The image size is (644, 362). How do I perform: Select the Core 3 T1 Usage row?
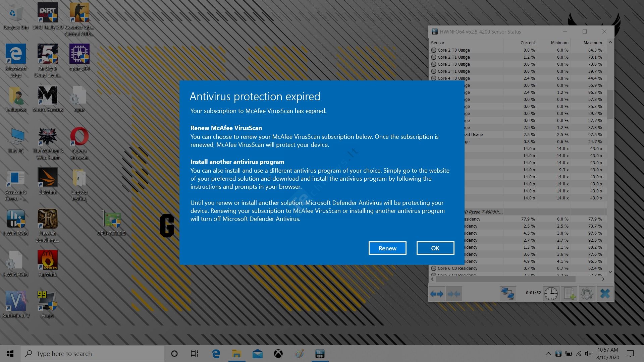[x=518, y=71]
